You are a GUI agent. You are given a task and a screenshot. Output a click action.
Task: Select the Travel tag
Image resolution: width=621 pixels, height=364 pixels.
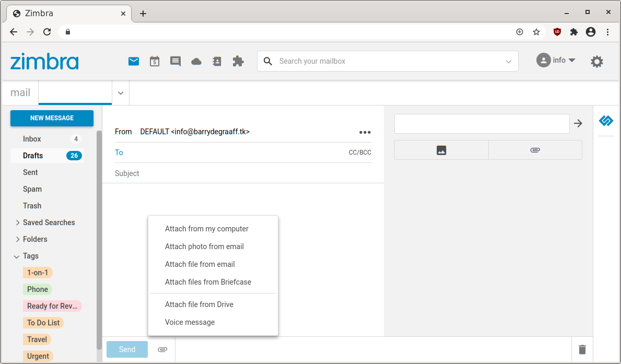[x=37, y=339]
